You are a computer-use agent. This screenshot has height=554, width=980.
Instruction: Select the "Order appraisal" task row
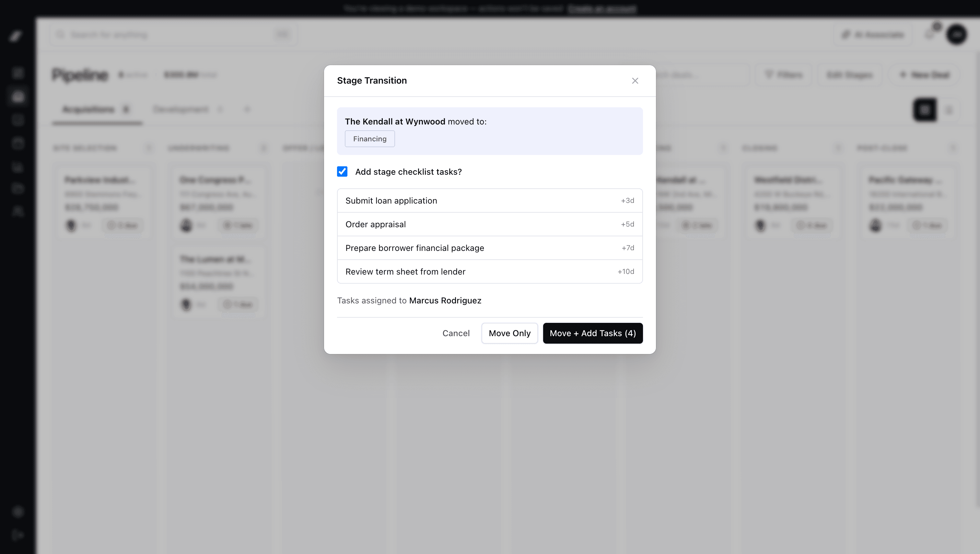[490, 224]
